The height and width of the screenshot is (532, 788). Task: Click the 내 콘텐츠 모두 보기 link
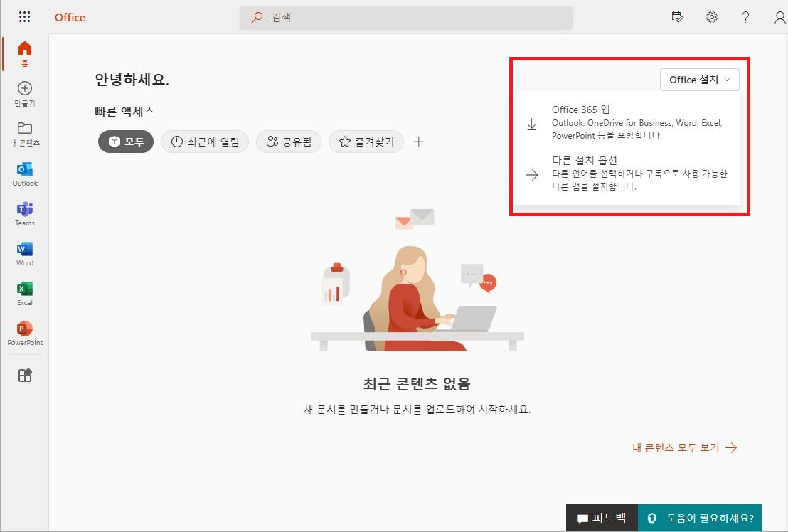click(x=684, y=447)
